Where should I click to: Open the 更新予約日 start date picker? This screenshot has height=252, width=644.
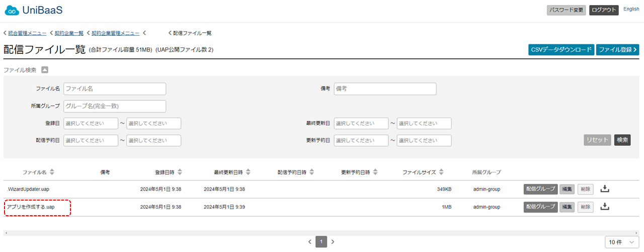pyautogui.click(x=361, y=141)
